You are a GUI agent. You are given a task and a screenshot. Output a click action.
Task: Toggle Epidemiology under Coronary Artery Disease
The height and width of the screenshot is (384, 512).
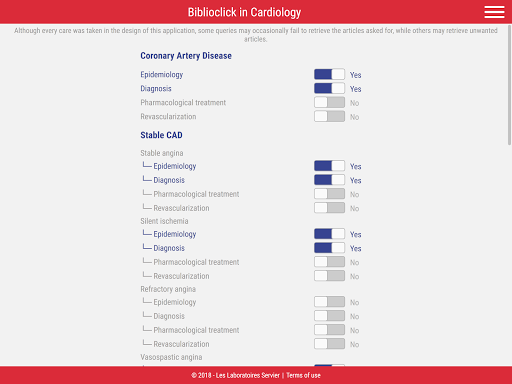(329, 74)
